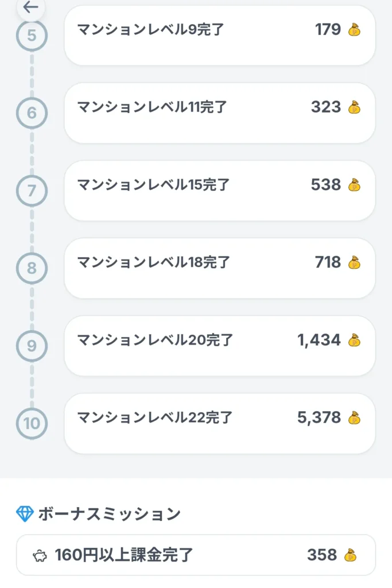
Task: Click the blue diamond bonus mission icon
Action: point(25,514)
